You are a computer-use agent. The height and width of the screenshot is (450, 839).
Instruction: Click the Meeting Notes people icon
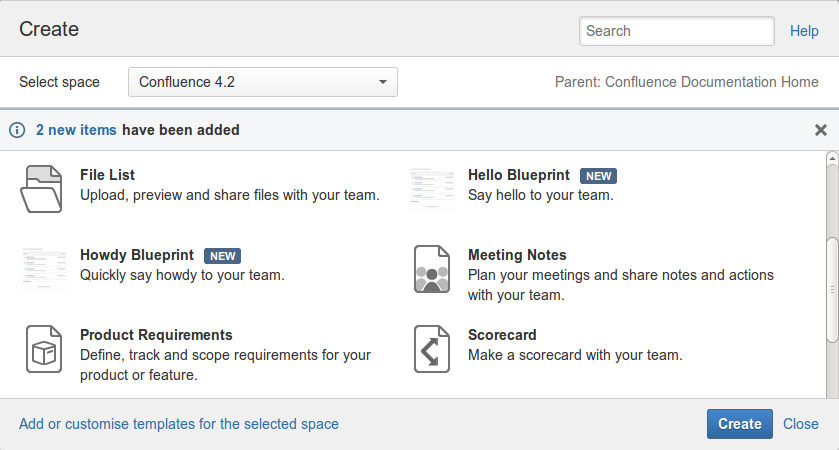coord(432,269)
